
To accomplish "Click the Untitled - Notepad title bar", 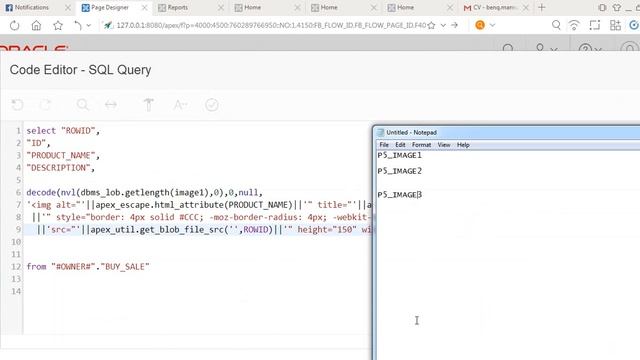I will pos(506,132).
